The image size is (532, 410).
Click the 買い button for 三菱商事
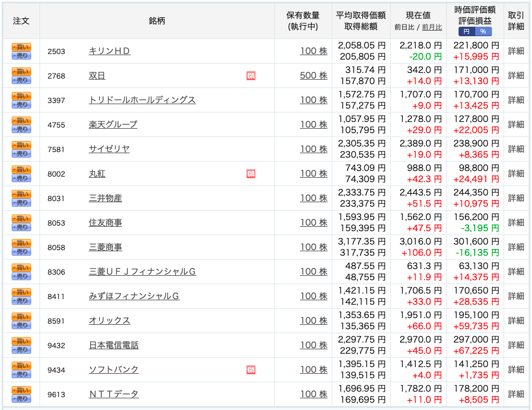[x=21, y=243]
